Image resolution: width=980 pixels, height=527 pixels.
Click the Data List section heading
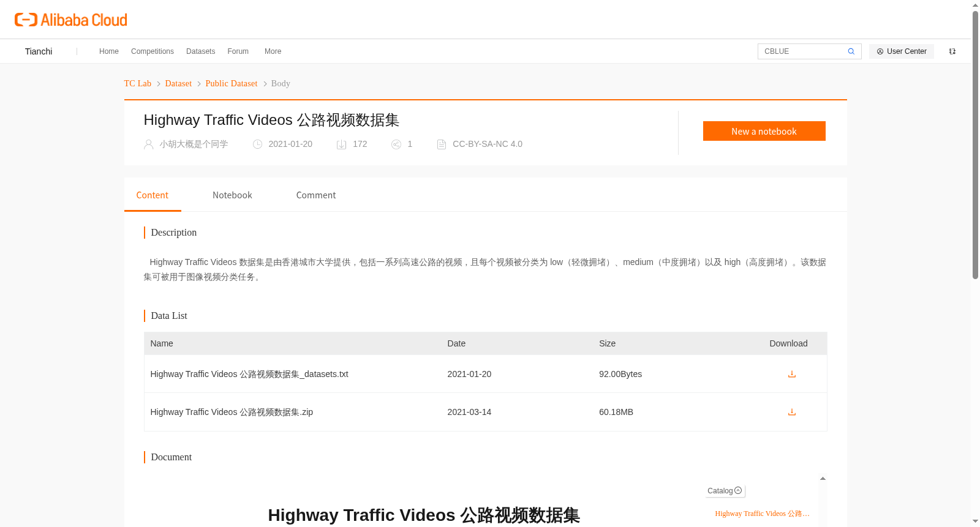(x=169, y=316)
